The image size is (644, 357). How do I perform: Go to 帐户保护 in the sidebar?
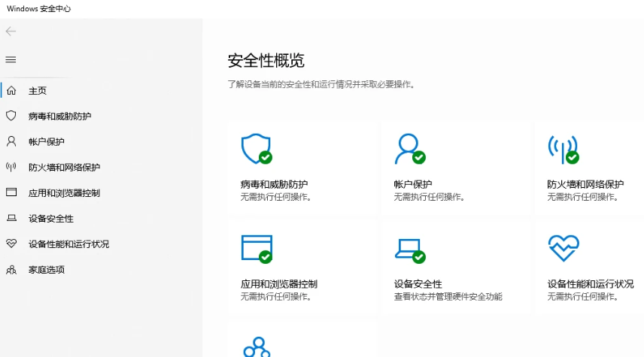click(x=47, y=141)
